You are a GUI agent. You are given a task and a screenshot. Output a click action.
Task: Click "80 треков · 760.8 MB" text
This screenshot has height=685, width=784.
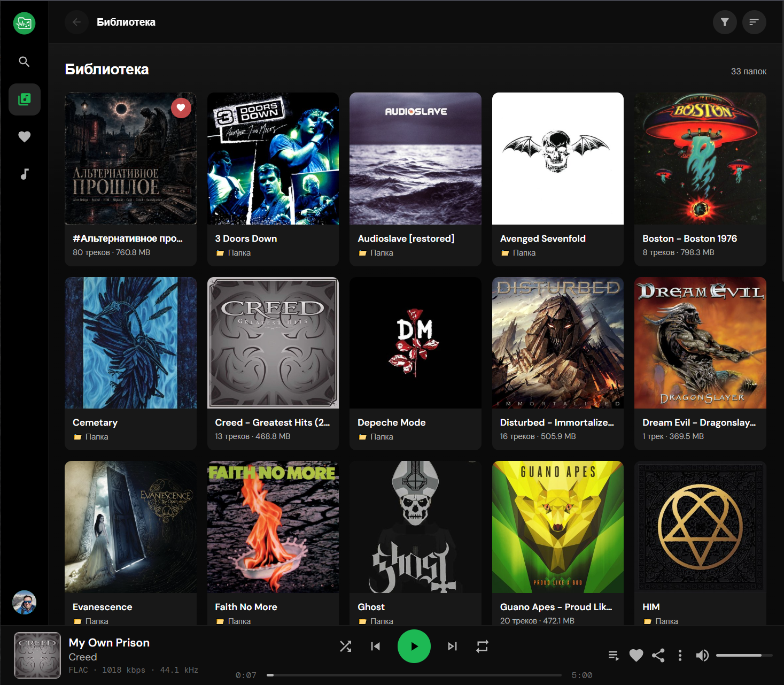[111, 252]
